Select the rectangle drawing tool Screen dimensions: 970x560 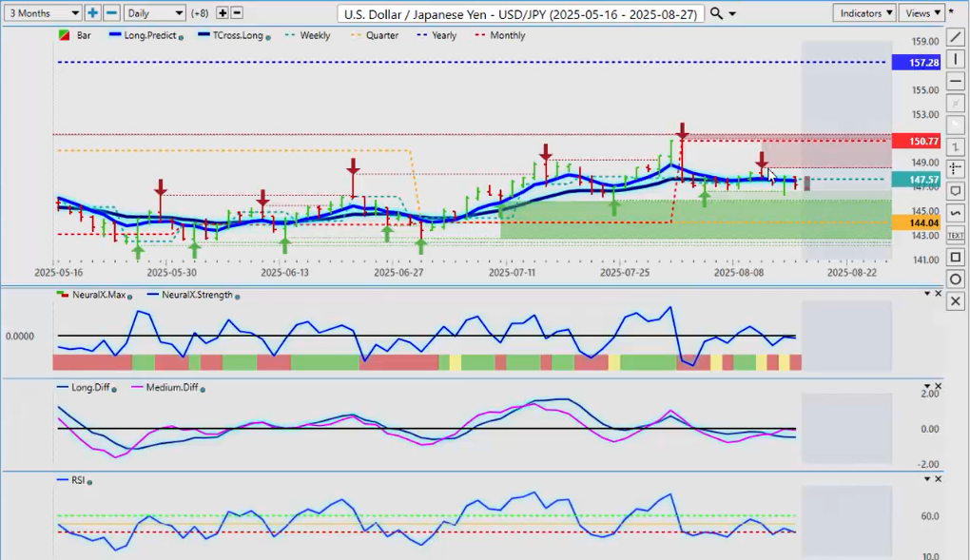[x=956, y=257]
